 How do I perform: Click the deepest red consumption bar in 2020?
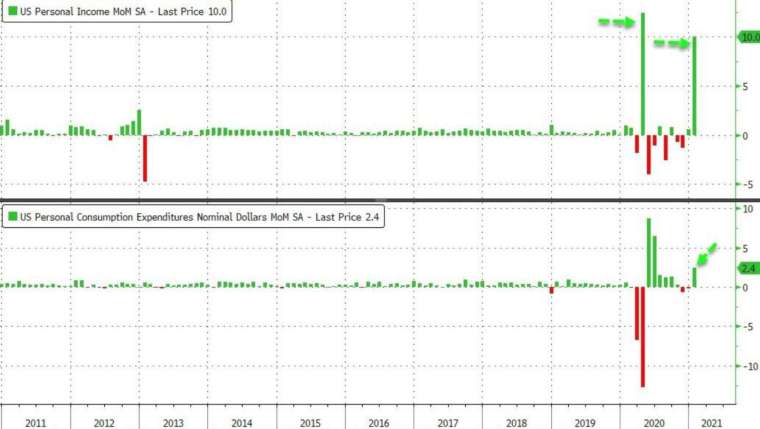[x=643, y=337]
